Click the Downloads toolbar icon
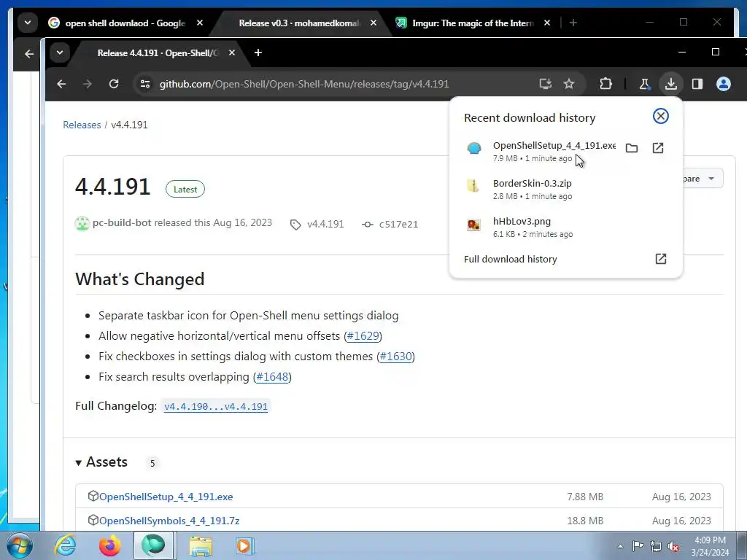 tap(671, 84)
